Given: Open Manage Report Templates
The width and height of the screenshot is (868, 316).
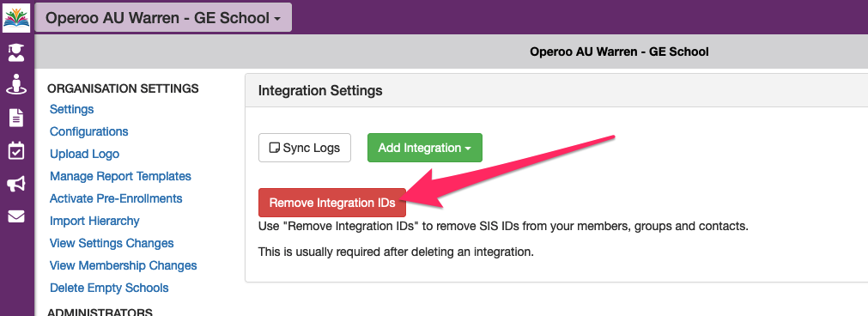Looking at the screenshot, I should pos(121,176).
